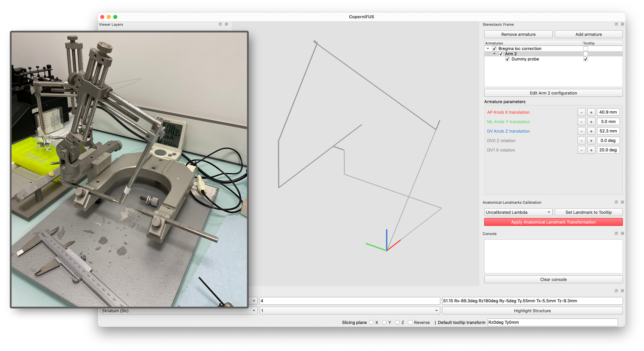Open the partially hidden dropdown arrow beside field 4
The width and height of the screenshot is (644, 351).
coord(254,301)
